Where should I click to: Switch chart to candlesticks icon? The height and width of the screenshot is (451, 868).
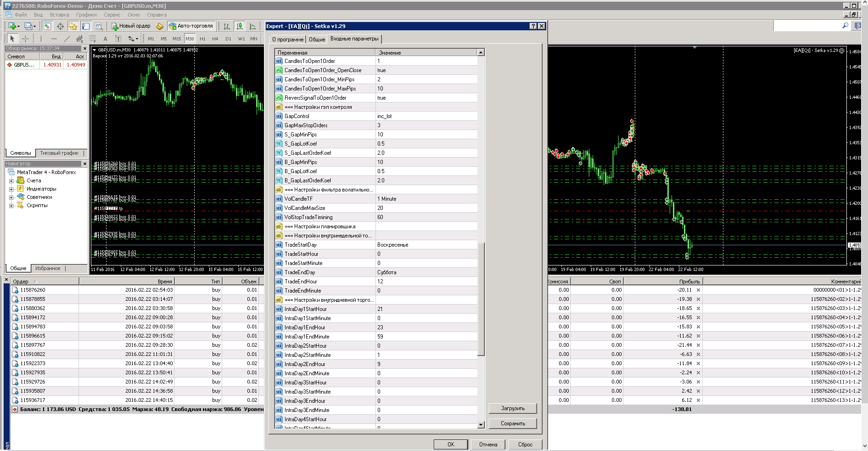click(240, 26)
